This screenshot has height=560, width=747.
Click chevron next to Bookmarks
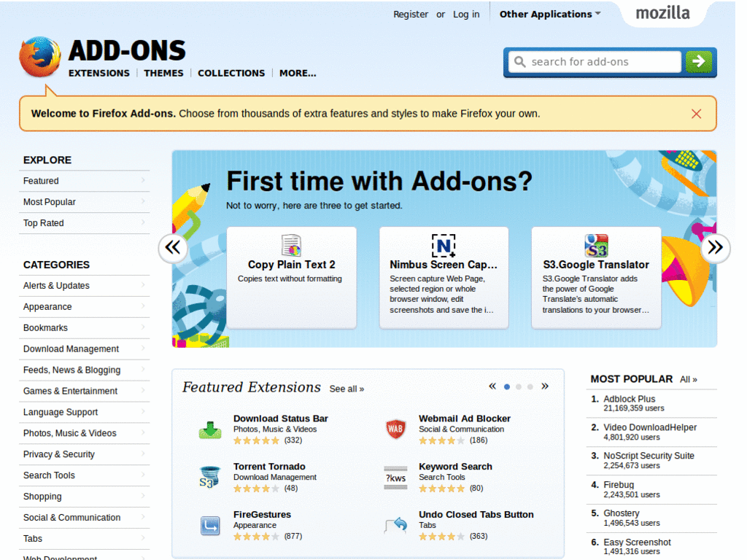(143, 327)
